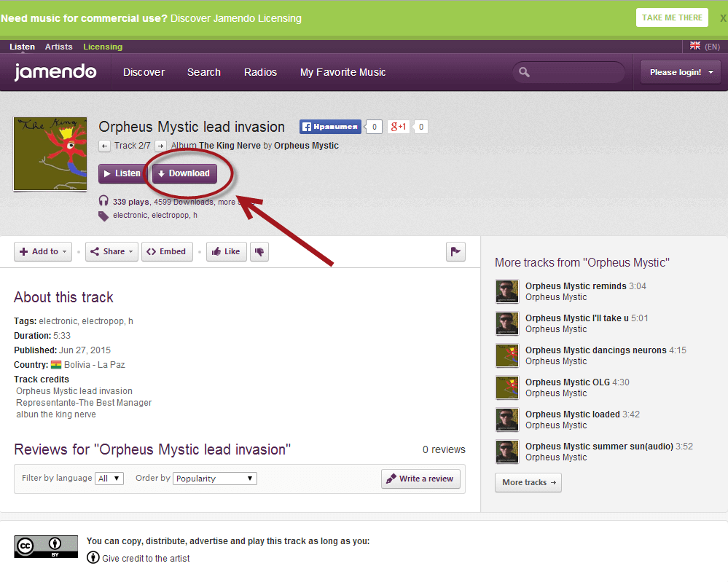Open track Orpheus Mystic loaded

point(573,414)
